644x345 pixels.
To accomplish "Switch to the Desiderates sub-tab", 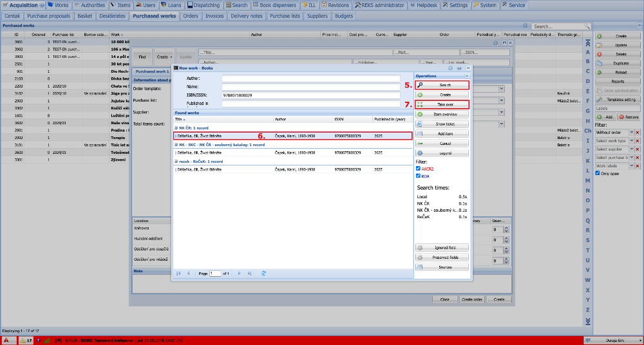I will (x=112, y=16).
